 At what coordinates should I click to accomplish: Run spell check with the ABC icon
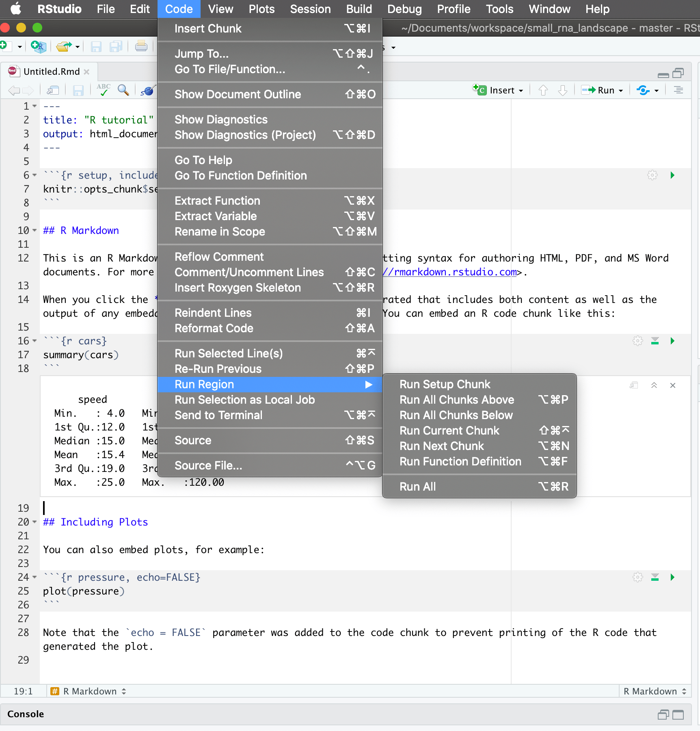[x=104, y=90]
